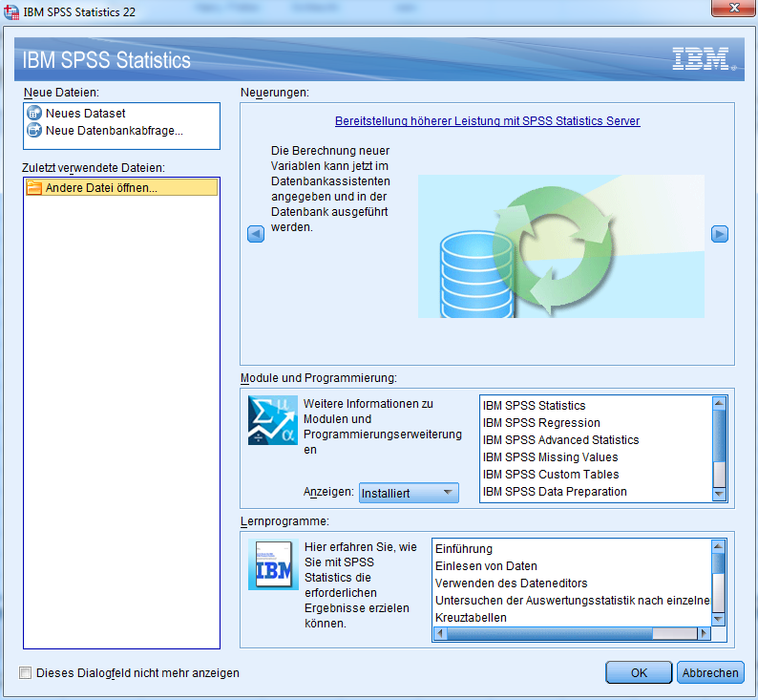Show previous Neuerungen slide with left arrow
Screen dimensions: 758x700
[x=256, y=234]
